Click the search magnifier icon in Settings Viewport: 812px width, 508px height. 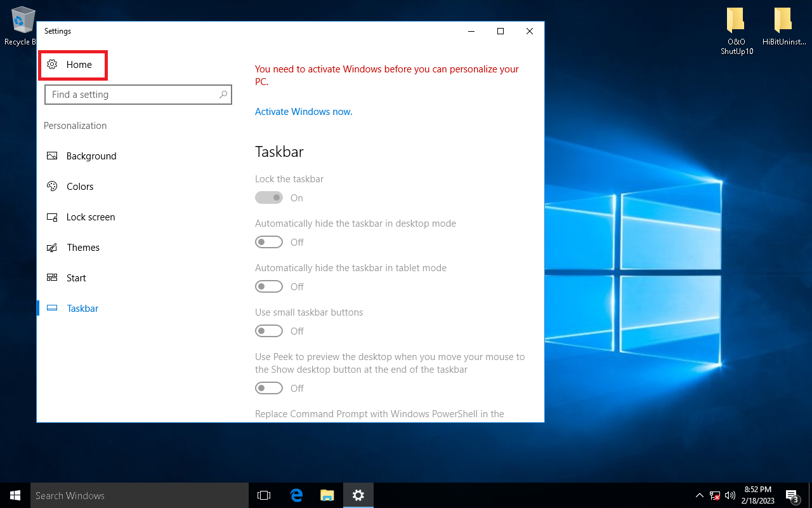(x=223, y=95)
